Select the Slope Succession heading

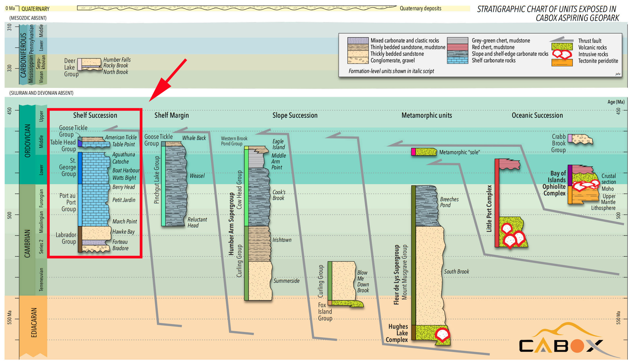point(295,115)
